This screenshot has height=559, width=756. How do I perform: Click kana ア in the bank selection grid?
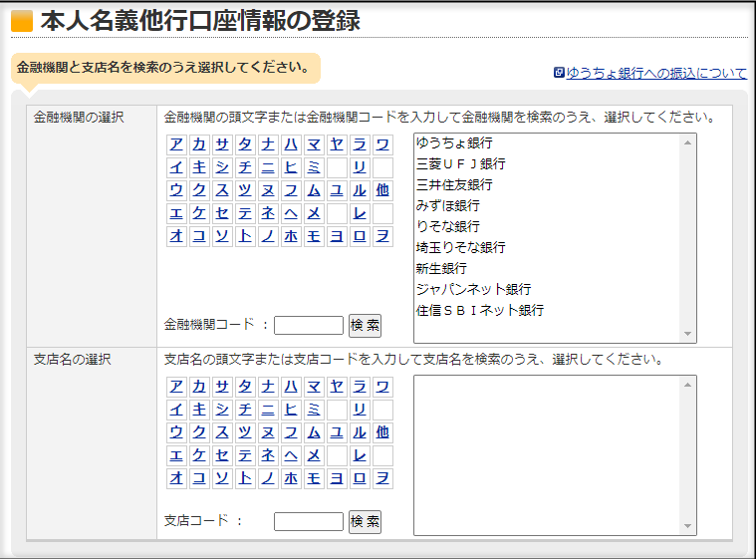[x=176, y=144]
